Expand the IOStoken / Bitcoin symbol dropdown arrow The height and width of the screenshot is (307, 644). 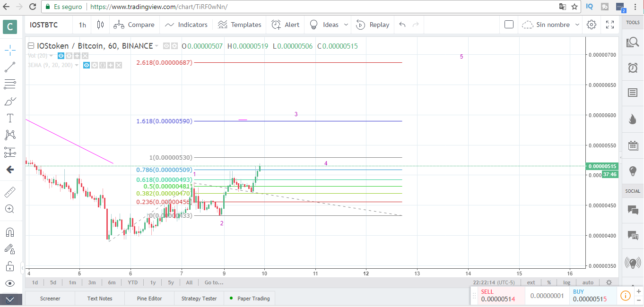click(157, 46)
